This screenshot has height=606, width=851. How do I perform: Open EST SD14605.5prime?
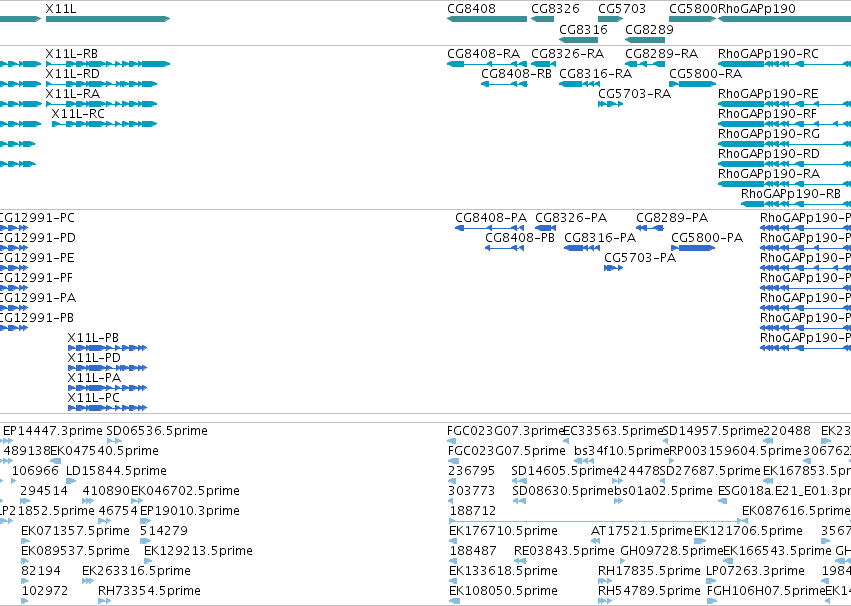562,471
